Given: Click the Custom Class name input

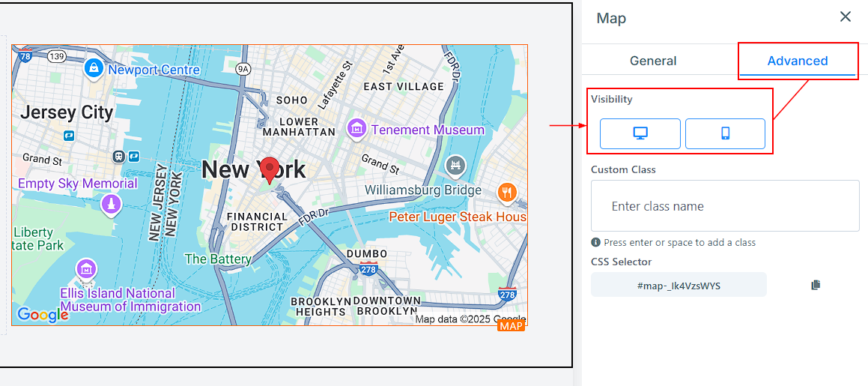Looking at the screenshot, I should click(x=724, y=206).
